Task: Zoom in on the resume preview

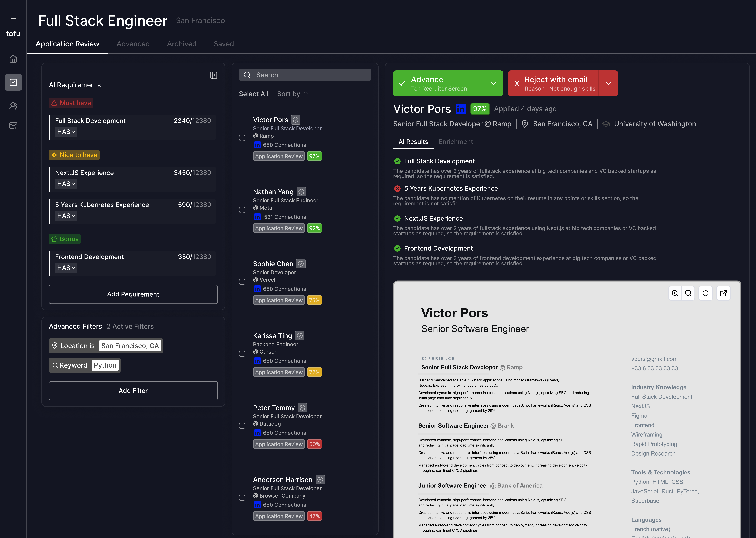Action: [675, 293]
